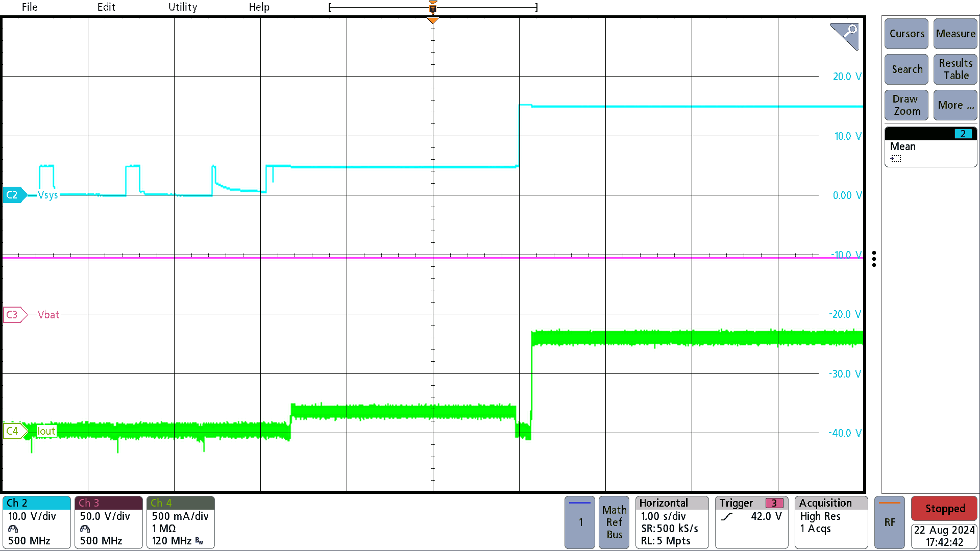The height and width of the screenshot is (551, 980).
Task: Add channel 1 with the '1' button
Action: pyautogui.click(x=580, y=522)
